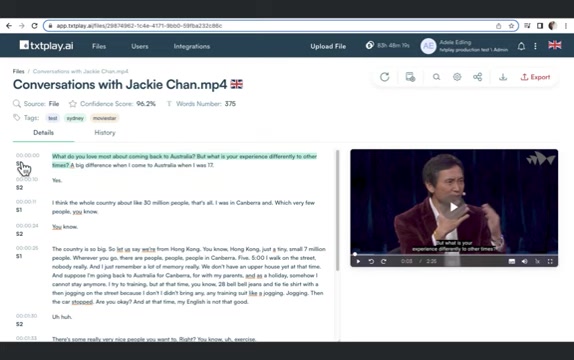Skip forward with the forward arrow icon
This screenshot has width=574, height=360.
[384, 261]
